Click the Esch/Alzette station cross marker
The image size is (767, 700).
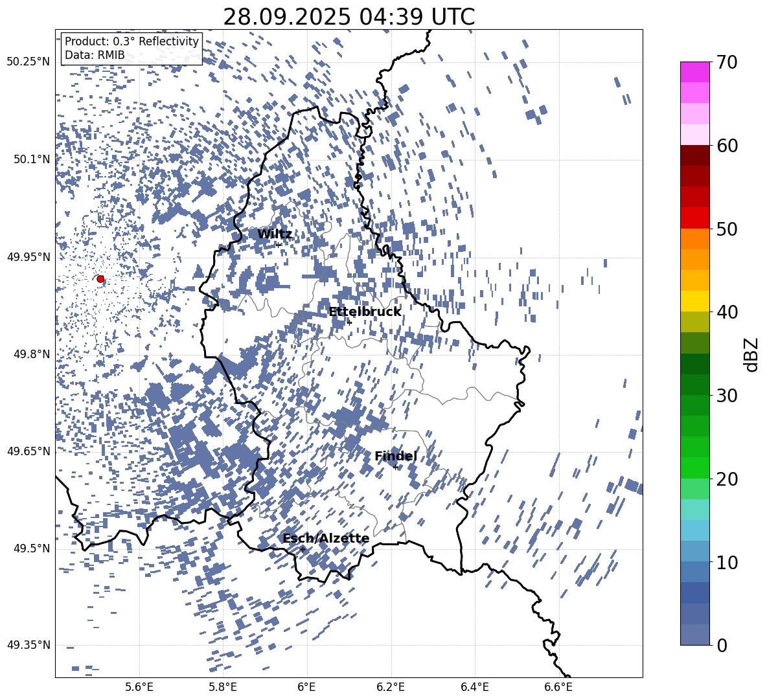point(303,549)
